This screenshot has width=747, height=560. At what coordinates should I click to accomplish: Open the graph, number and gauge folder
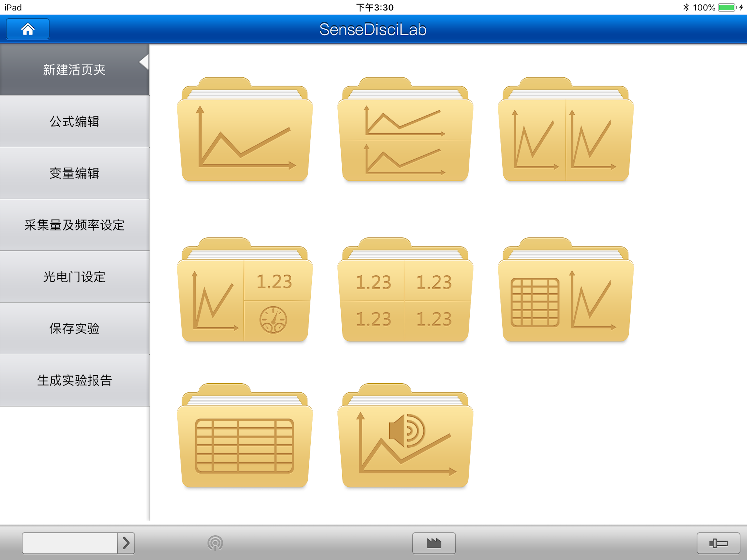coord(245,290)
